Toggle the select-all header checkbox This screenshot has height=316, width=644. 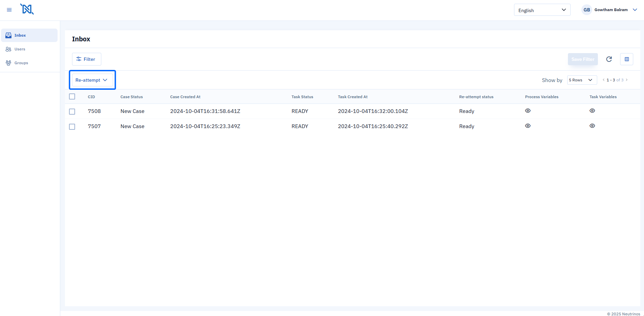click(72, 96)
